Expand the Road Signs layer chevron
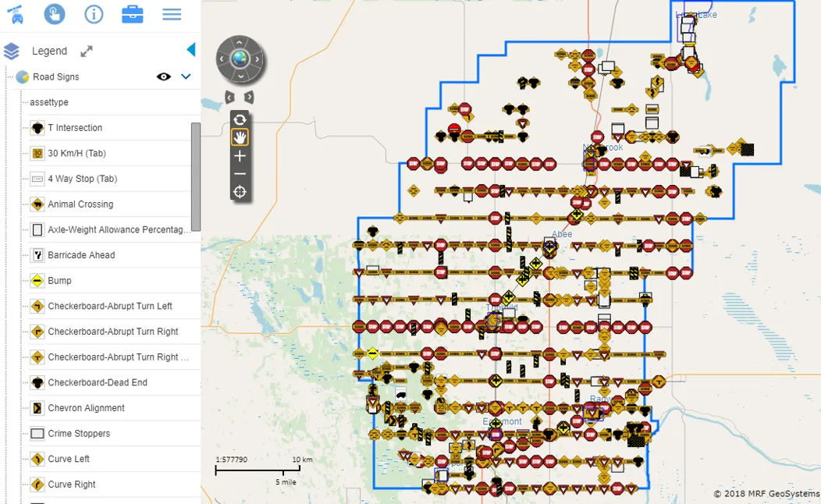821x504 pixels. (186, 77)
